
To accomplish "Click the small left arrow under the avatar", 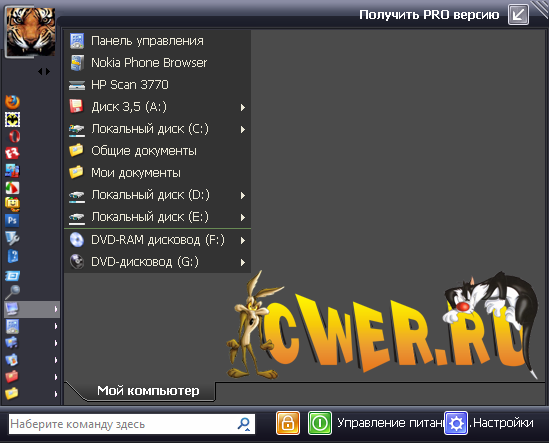I will [x=40, y=71].
